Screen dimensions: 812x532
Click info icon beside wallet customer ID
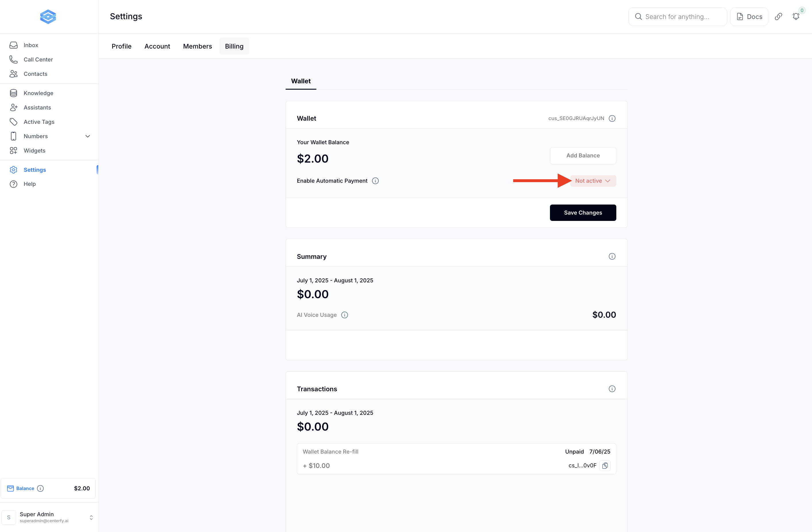tap(612, 118)
